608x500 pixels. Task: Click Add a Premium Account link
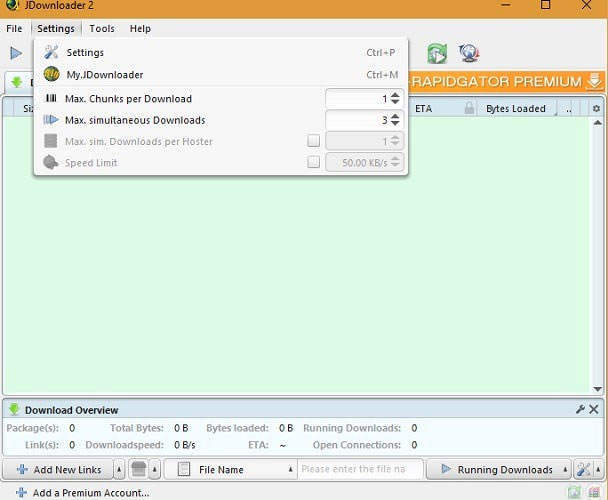click(82, 493)
